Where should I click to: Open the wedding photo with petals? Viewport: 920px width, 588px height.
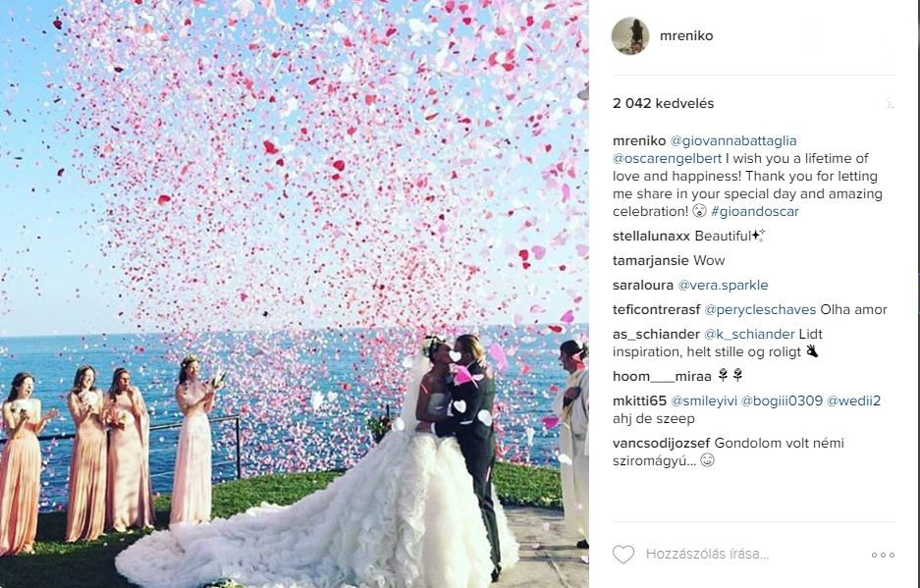[294, 294]
